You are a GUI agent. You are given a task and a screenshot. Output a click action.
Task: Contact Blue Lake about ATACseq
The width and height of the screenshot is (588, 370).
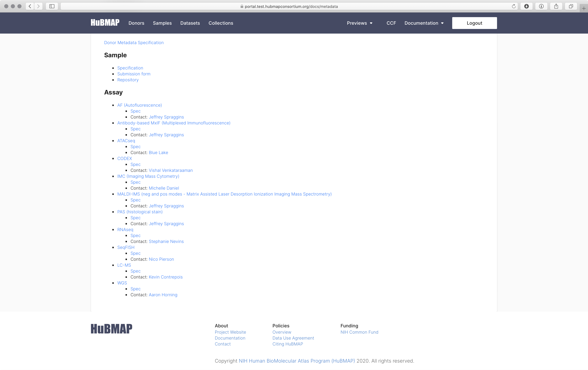tap(158, 152)
